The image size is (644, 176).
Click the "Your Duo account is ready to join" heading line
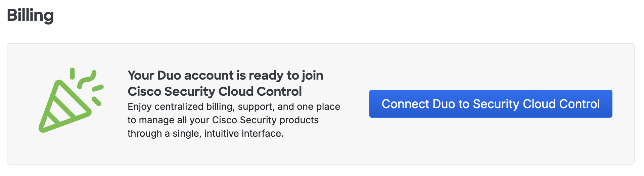225,75
